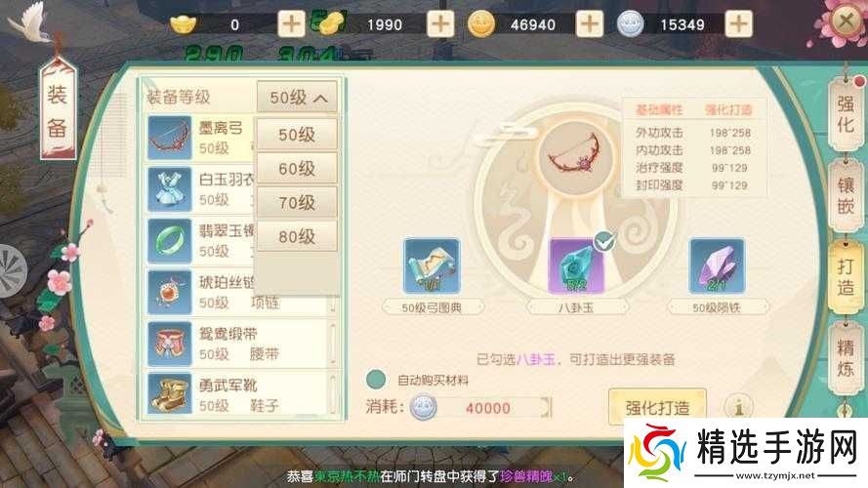This screenshot has height=488, width=868.
Task: Add gold ingots with the plus icon
Action: point(291,24)
